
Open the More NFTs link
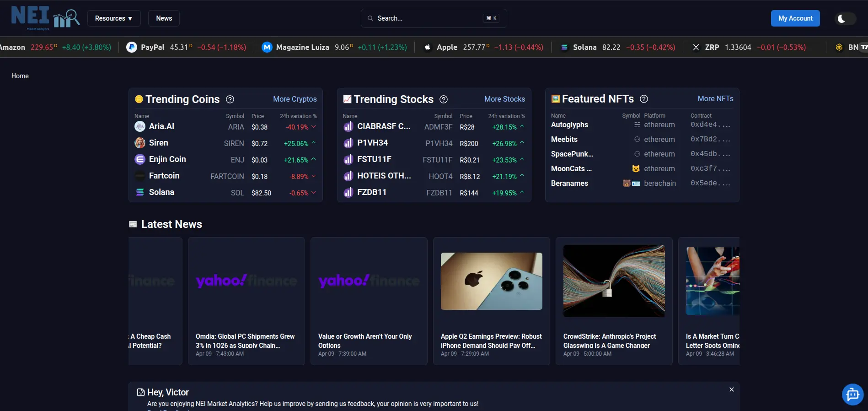(x=716, y=98)
